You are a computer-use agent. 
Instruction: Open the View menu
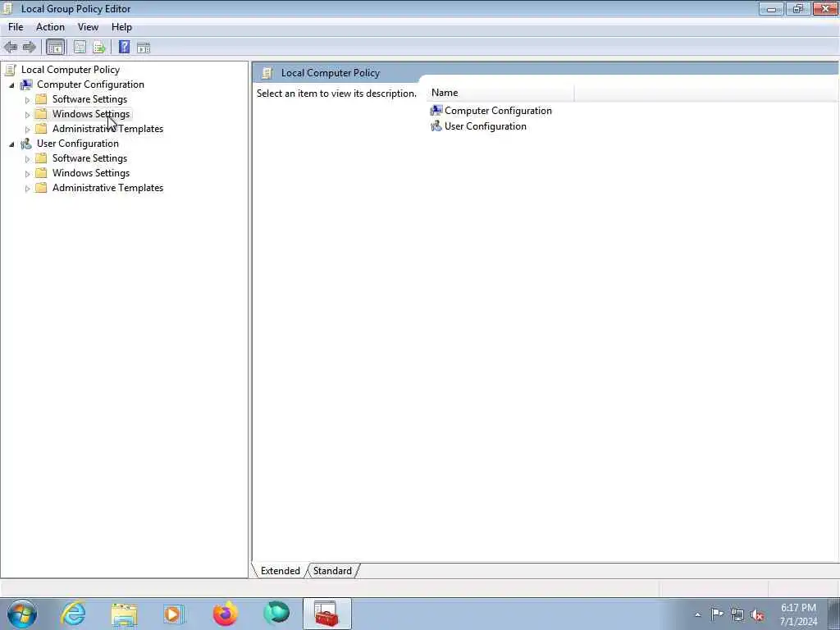pos(88,27)
